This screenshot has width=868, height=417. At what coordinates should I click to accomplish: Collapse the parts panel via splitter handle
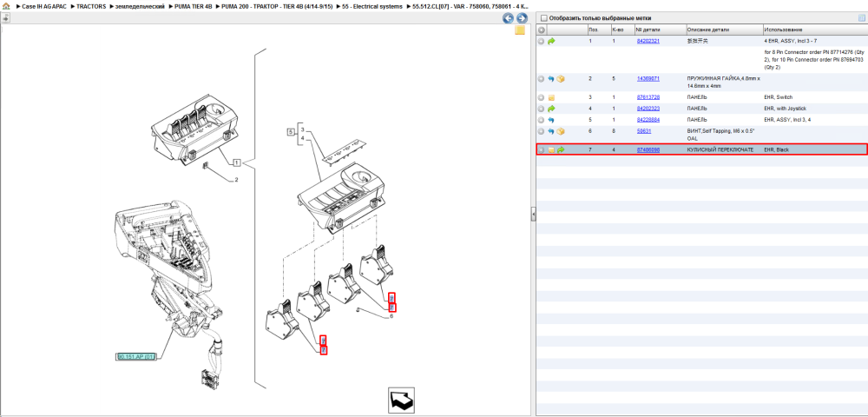click(533, 214)
